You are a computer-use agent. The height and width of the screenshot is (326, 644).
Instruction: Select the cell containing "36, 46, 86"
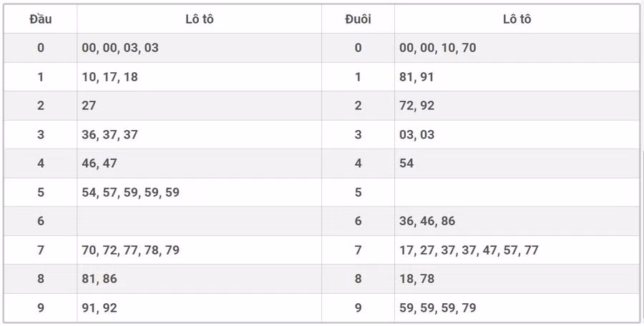427,222
